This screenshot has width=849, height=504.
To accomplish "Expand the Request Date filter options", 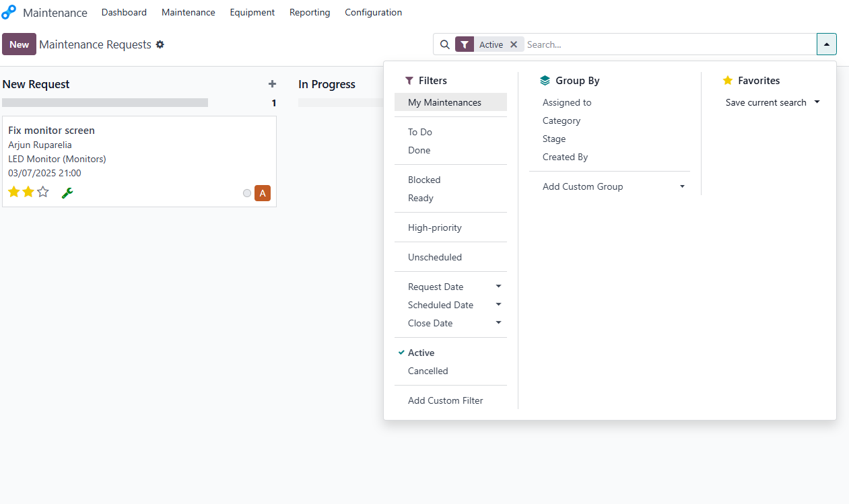I will pyautogui.click(x=498, y=286).
